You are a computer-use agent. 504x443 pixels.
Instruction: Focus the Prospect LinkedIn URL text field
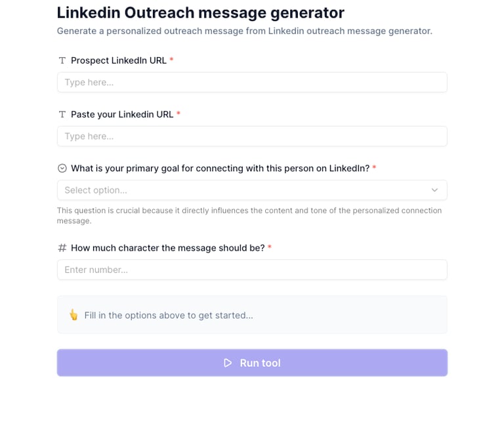click(x=252, y=83)
